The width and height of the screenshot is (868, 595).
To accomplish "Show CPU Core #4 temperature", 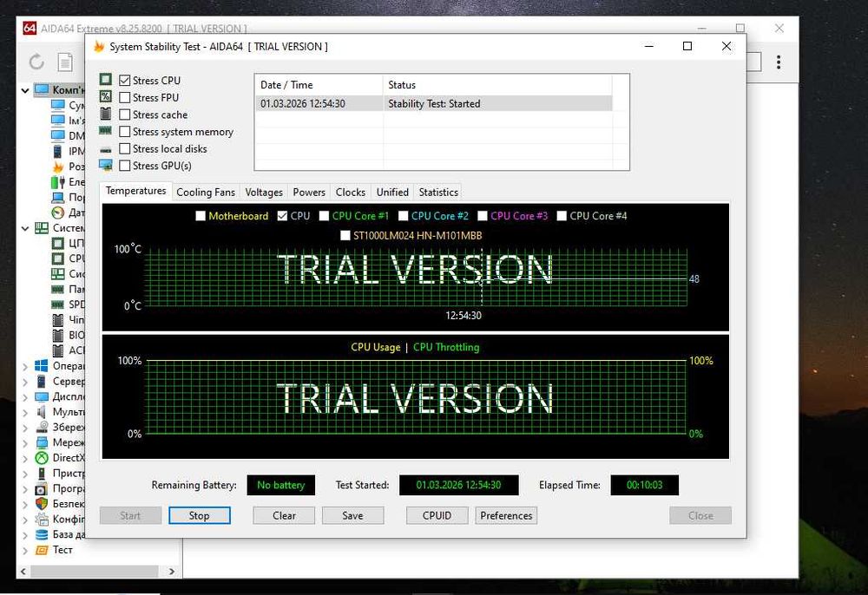I will point(562,216).
